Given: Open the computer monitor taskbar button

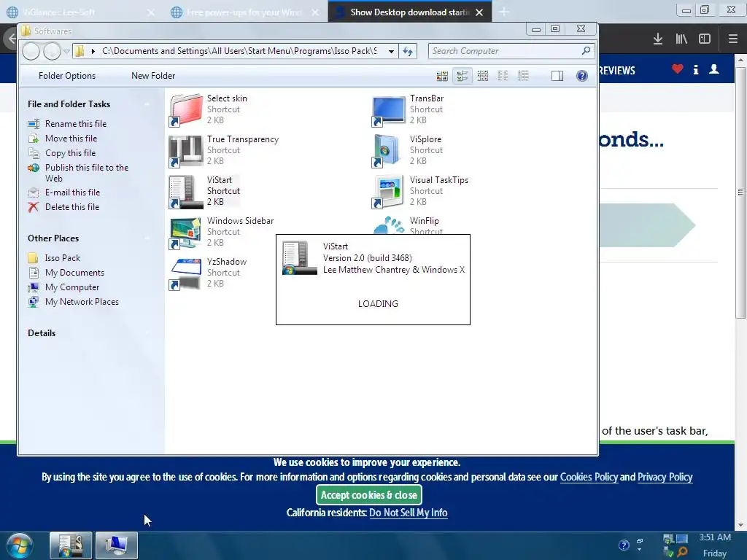Looking at the screenshot, I should [117, 545].
